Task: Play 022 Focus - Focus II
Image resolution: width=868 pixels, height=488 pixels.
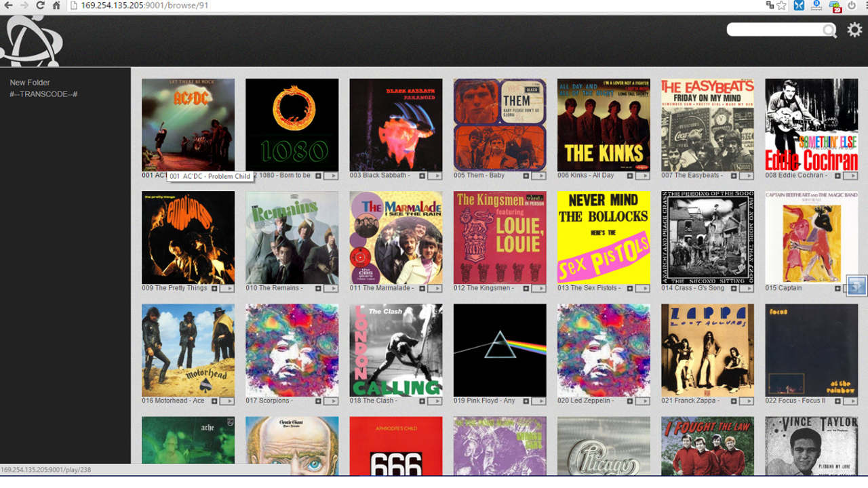Action: [x=850, y=401]
